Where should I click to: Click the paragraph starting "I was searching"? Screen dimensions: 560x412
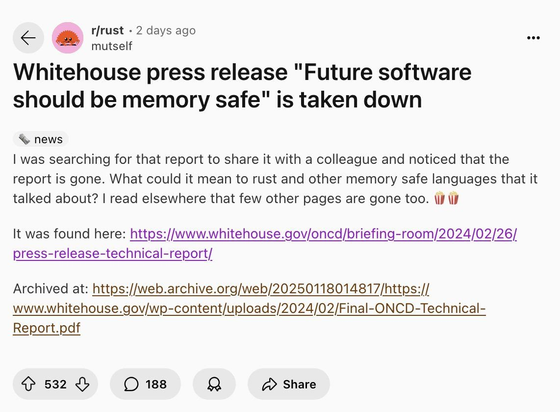point(275,179)
